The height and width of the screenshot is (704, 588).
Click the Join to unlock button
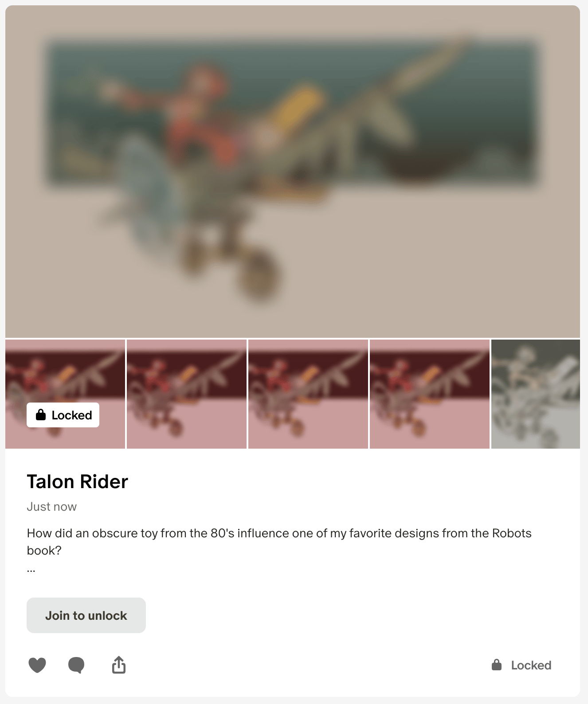pos(86,615)
